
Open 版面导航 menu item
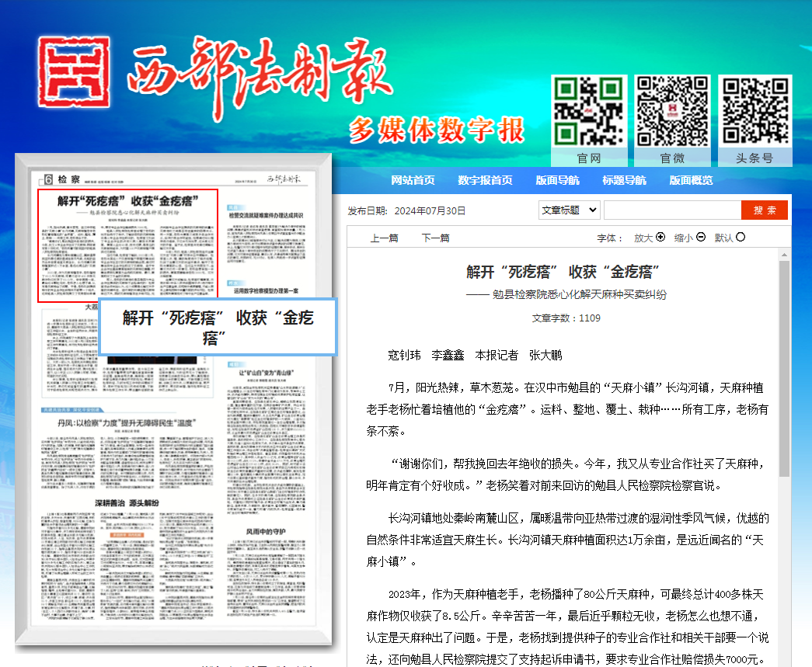coord(557,180)
